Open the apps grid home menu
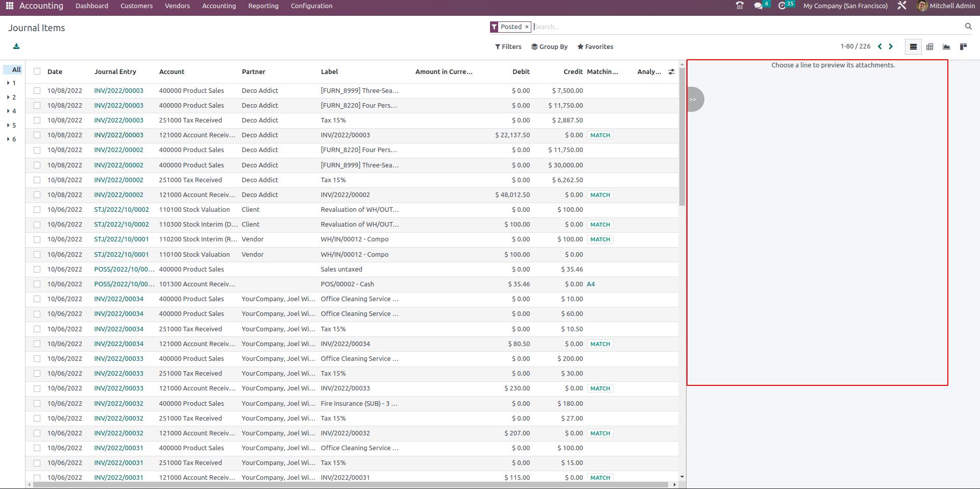 pyautogui.click(x=10, y=6)
